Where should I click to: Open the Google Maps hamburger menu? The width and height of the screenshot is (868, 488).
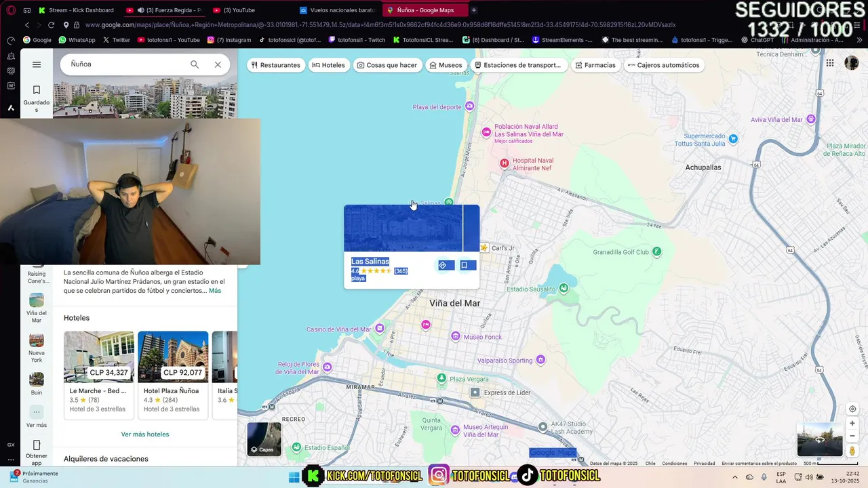pyautogui.click(x=37, y=64)
